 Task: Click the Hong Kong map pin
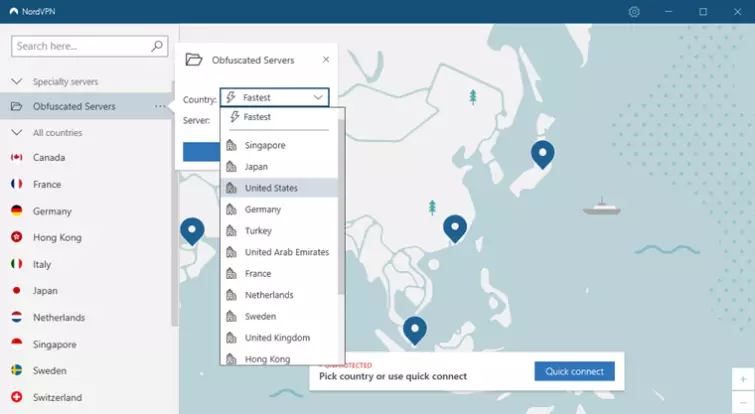[455, 229]
